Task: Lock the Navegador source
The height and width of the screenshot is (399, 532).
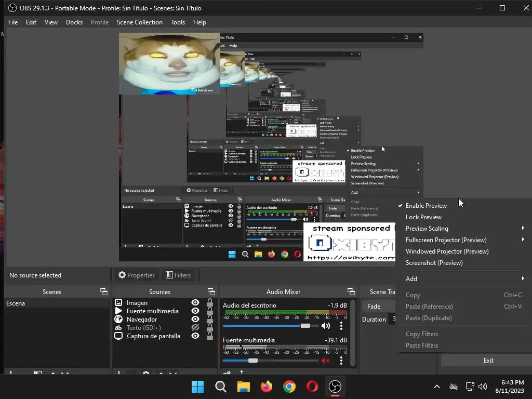Action: (x=210, y=319)
